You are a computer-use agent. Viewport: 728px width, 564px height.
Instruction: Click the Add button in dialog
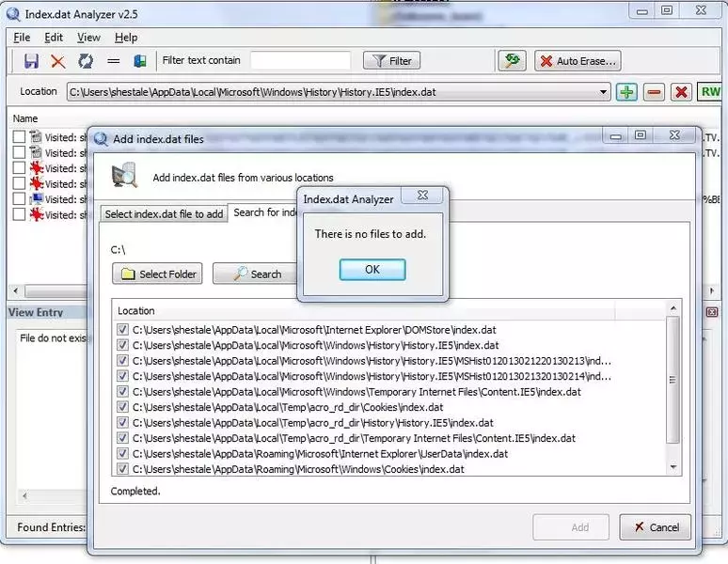pyautogui.click(x=571, y=527)
